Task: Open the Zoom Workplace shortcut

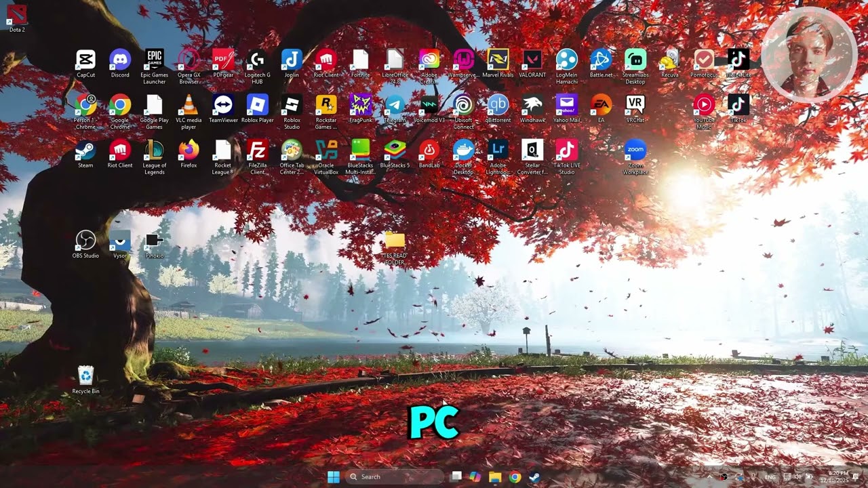Action: [x=635, y=157]
